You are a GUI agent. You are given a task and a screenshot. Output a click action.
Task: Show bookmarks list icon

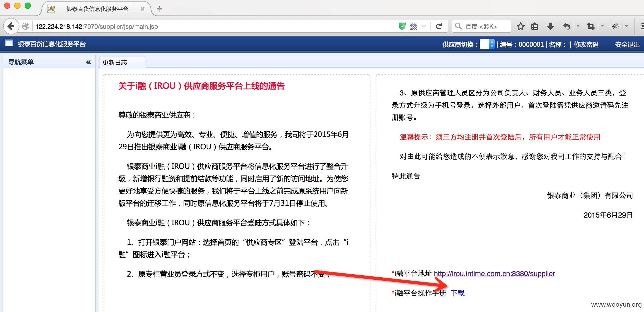point(535,26)
